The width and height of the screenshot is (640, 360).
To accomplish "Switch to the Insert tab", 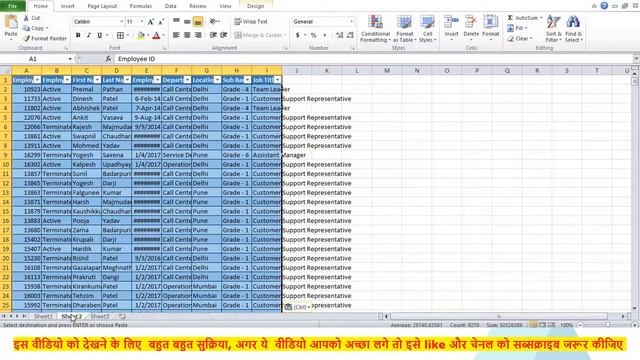I will [67, 6].
